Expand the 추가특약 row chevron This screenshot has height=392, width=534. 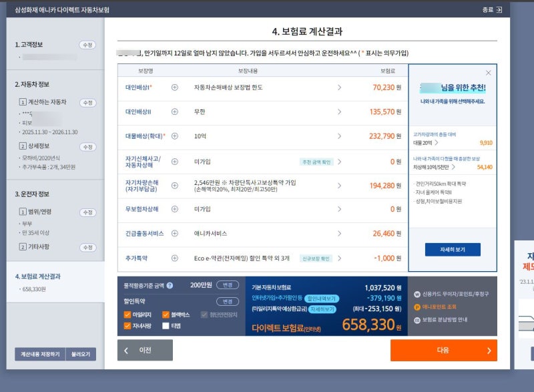tap(339, 258)
